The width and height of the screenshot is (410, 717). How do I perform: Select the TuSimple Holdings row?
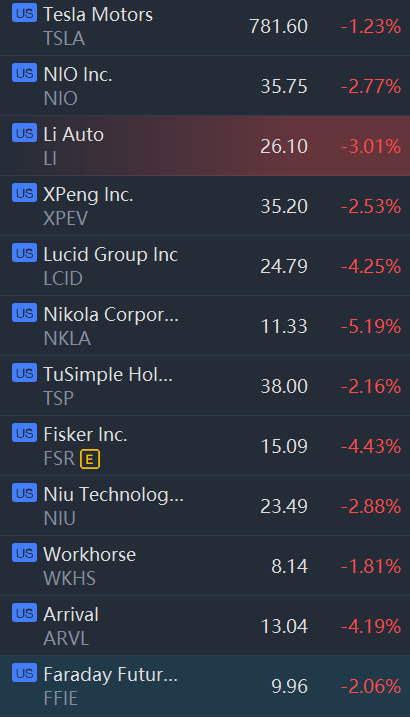tap(205, 385)
